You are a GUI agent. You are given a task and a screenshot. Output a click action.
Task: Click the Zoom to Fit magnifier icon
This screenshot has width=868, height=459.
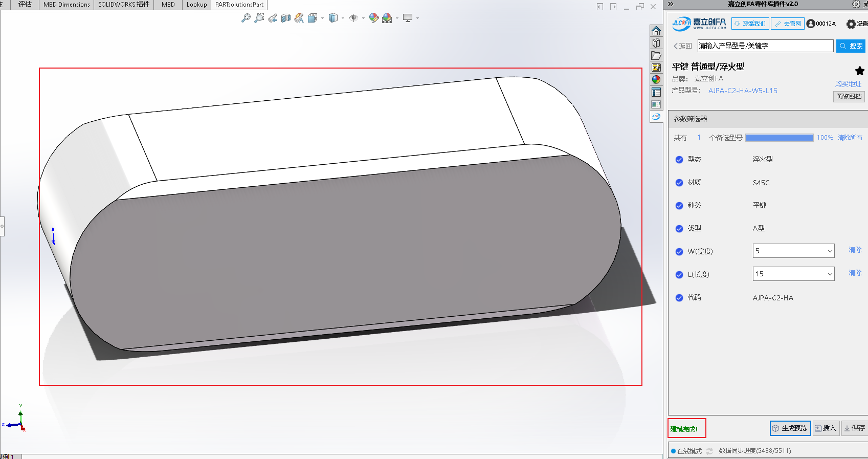(246, 18)
